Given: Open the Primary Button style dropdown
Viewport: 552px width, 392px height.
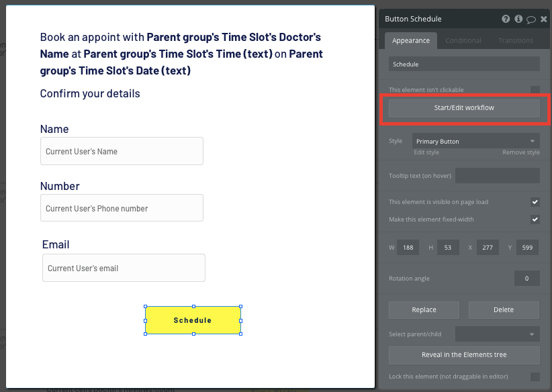Looking at the screenshot, I should [x=475, y=141].
